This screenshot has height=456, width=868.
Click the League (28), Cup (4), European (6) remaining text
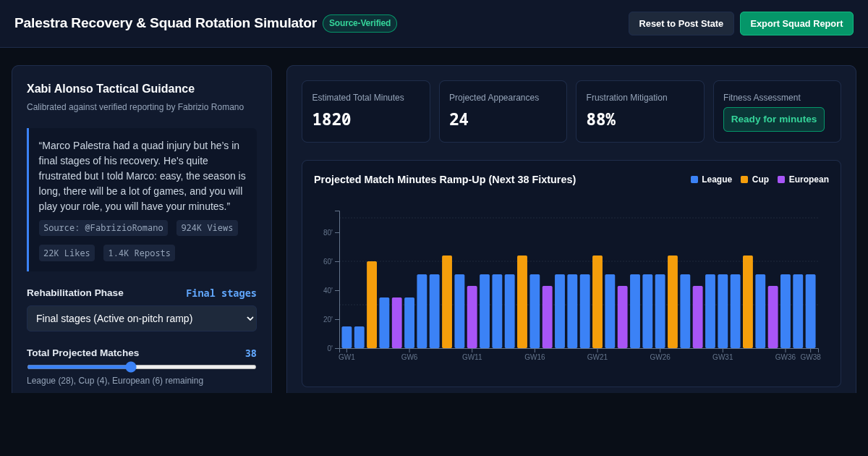coord(115,381)
